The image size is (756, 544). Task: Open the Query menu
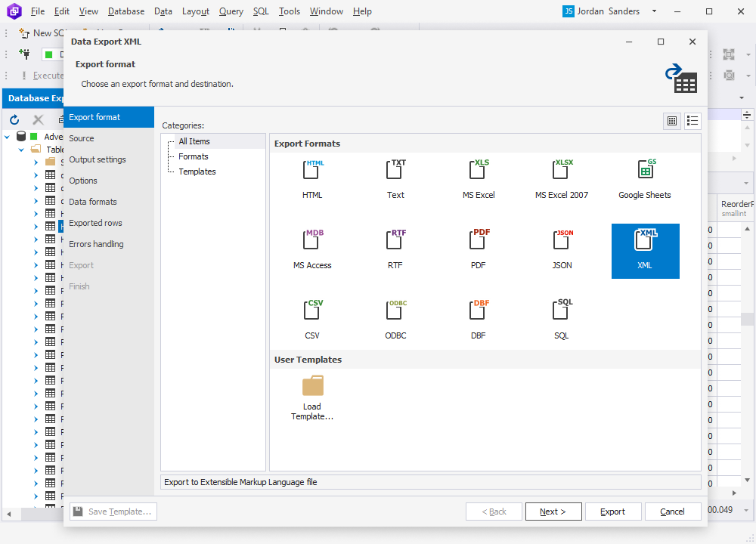(x=231, y=11)
